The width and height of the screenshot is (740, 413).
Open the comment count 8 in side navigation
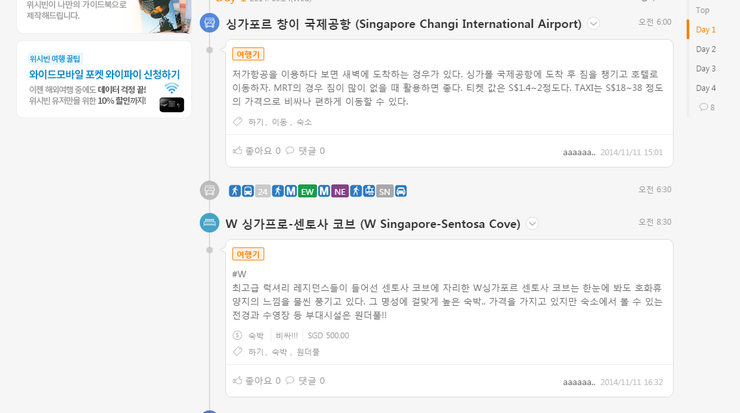click(x=707, y=107)
